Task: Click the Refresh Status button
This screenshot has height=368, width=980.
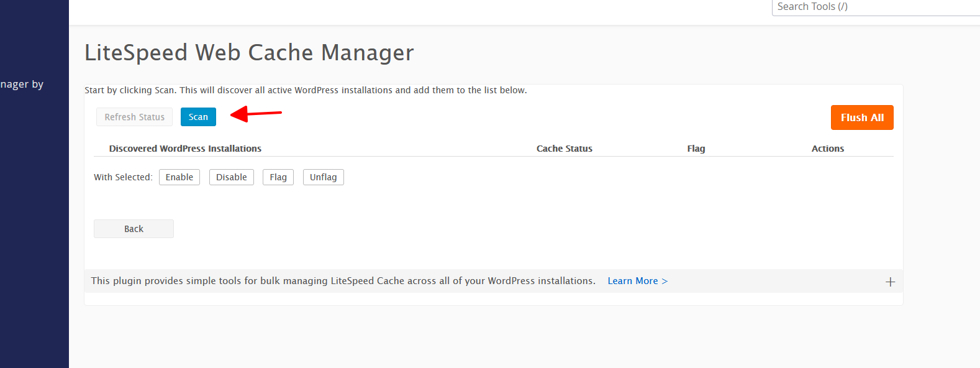Action: point(134,117)
